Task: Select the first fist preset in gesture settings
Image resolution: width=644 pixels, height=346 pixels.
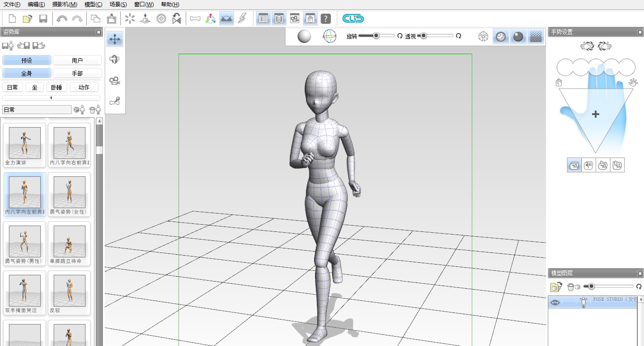Action: point(574,165)
